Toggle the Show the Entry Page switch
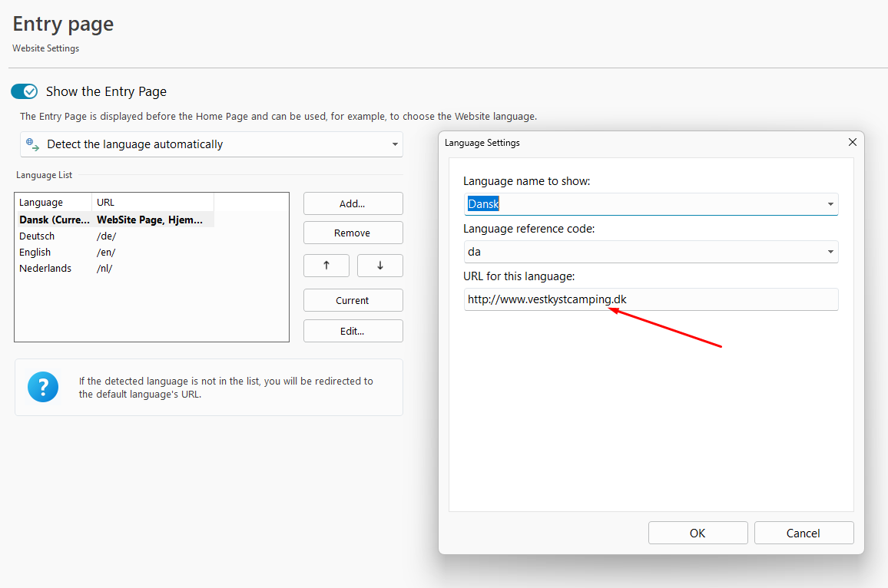The width and height of the screenshot is (888, 588). pyautogui.click(x=24, y=91)
